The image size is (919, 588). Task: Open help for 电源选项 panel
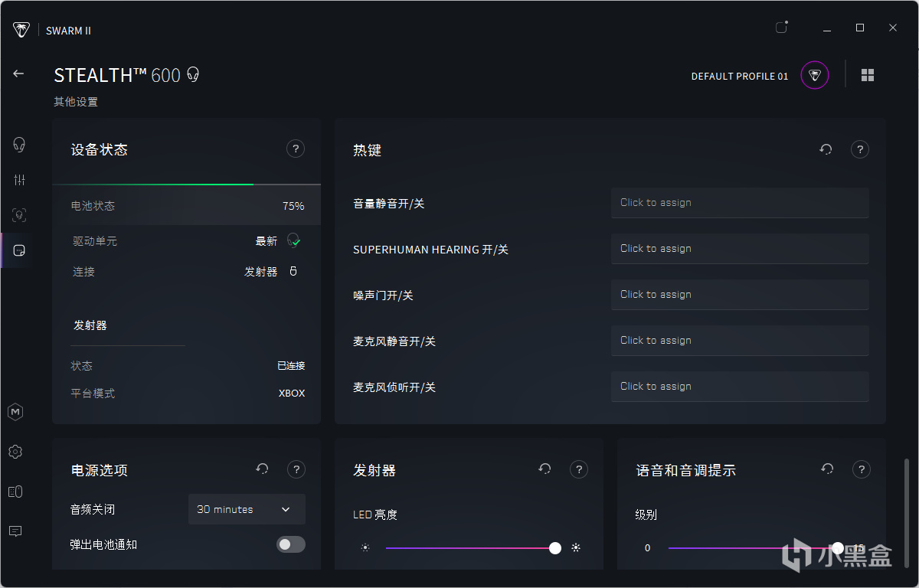pyautogui.click(x=296, y=469)
